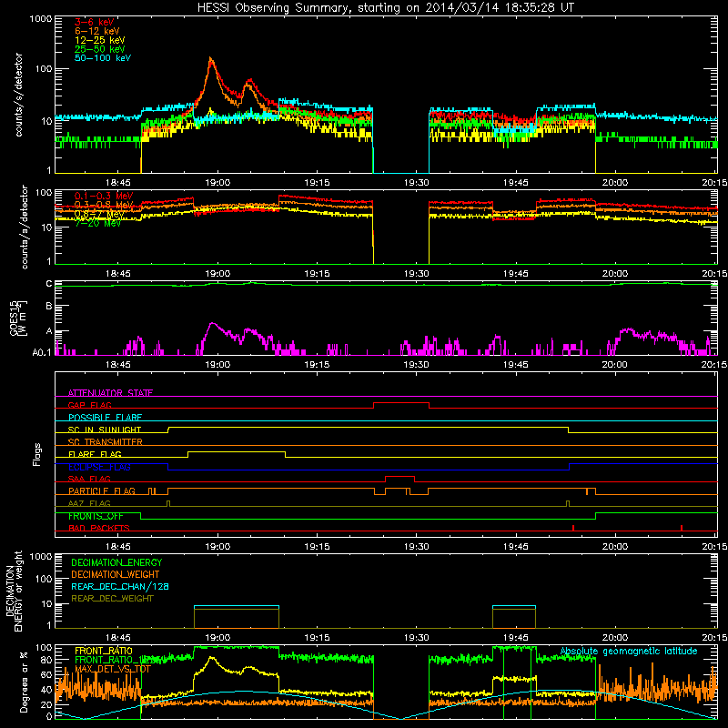This screenshot has width=728, height=728.
Task: Click the REAR_DEC_CHAN/128 legend label
Action: [120, 587]
